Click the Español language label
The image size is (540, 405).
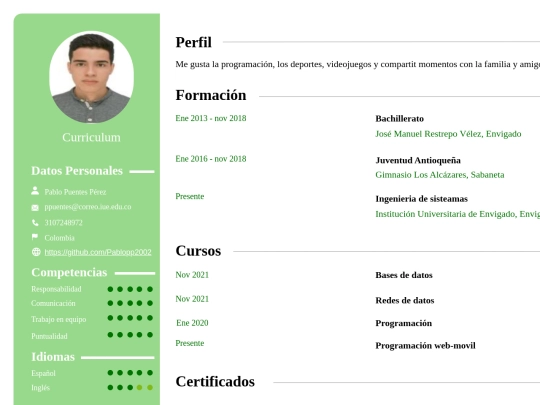point(43,373)
